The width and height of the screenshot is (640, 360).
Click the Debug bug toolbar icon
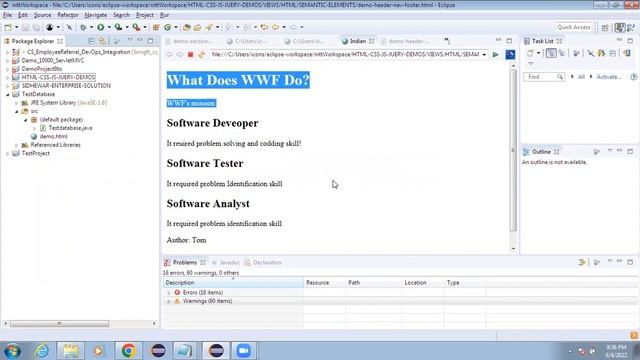(x=83, y=27)
